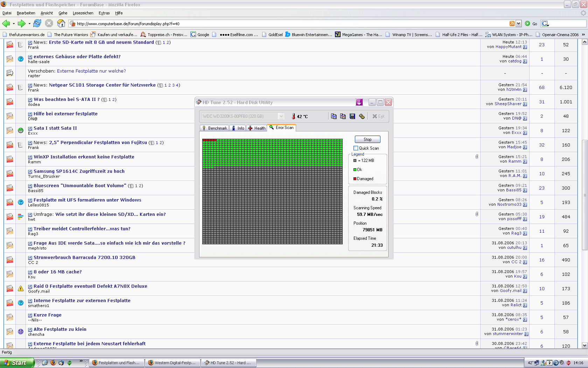Screen dimensions: 588x368
Task: Toggle checkbox for 'Kurze Frage' thread
Action: [x=30, y=315]
